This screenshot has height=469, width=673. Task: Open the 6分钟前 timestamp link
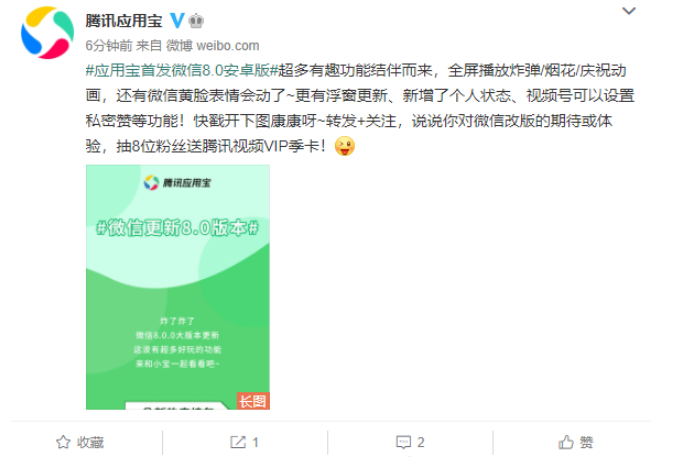pyautogui.click(x=109, y=45)
